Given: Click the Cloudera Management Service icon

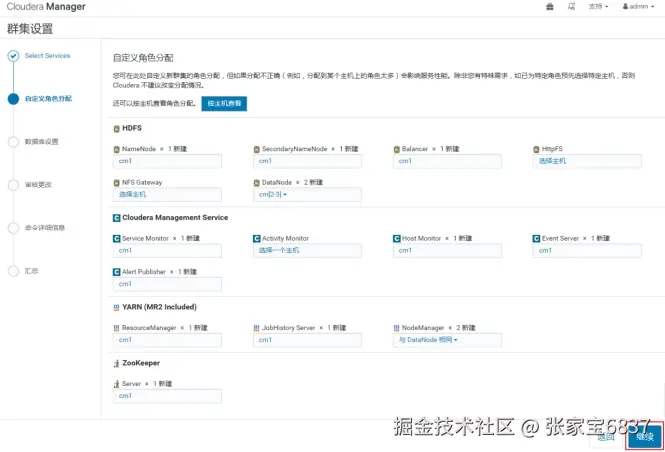Looking at the screenshot, I should 117,218.
